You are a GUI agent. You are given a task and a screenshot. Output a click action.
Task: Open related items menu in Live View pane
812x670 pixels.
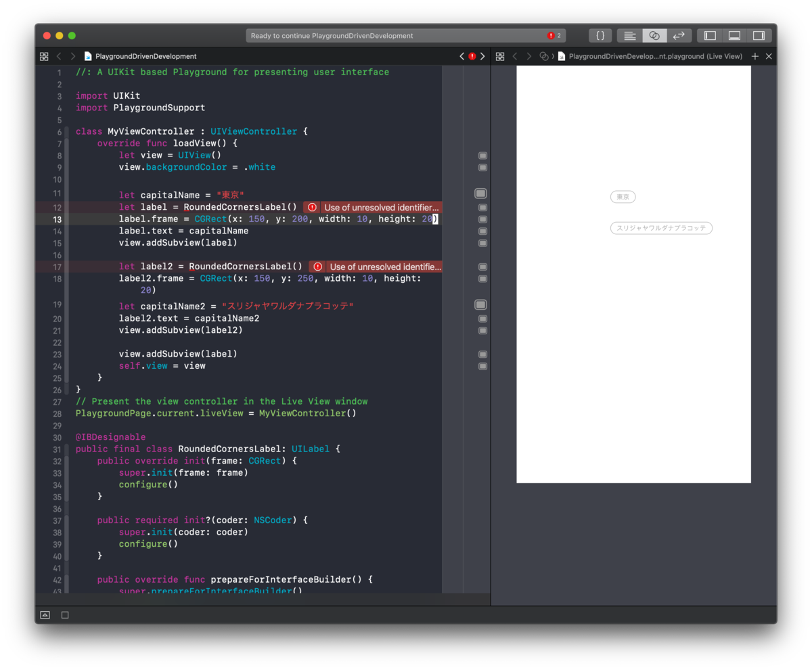click(500, 56)
